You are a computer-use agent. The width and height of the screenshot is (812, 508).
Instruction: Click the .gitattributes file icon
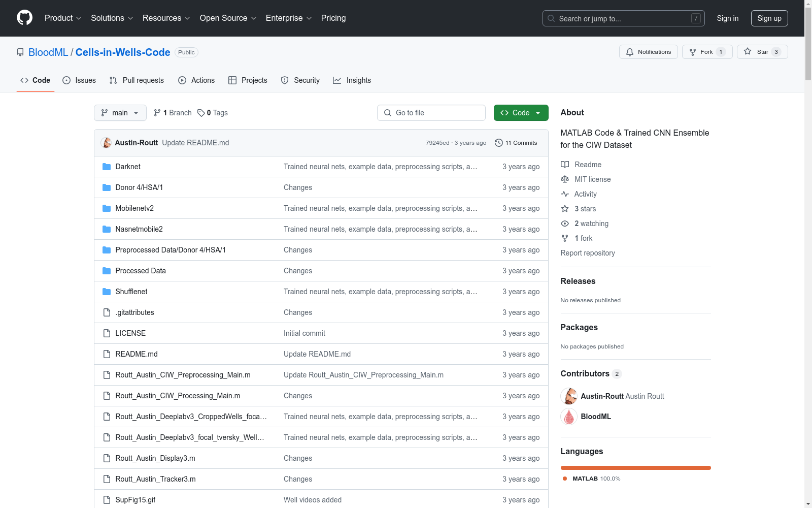[x=107, y=312]
